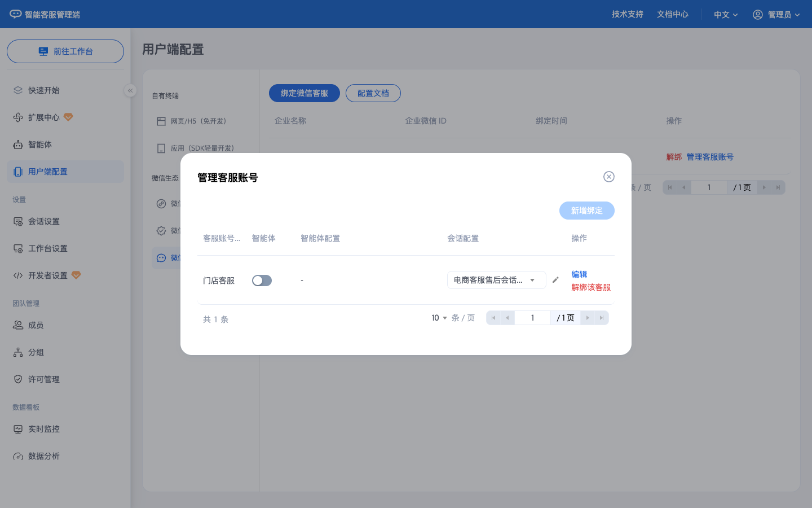
Task: Open 数据分析 in the sidebar
Action: tap(65, 456)
